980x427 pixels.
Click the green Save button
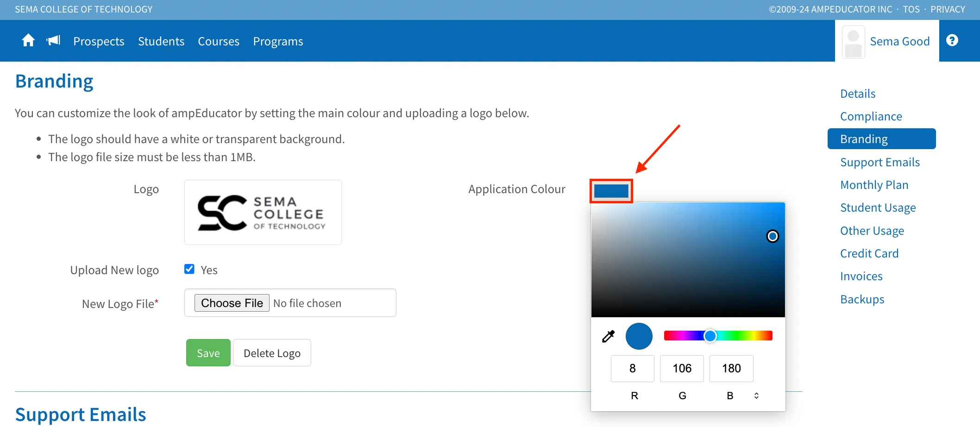pos(208,353)
